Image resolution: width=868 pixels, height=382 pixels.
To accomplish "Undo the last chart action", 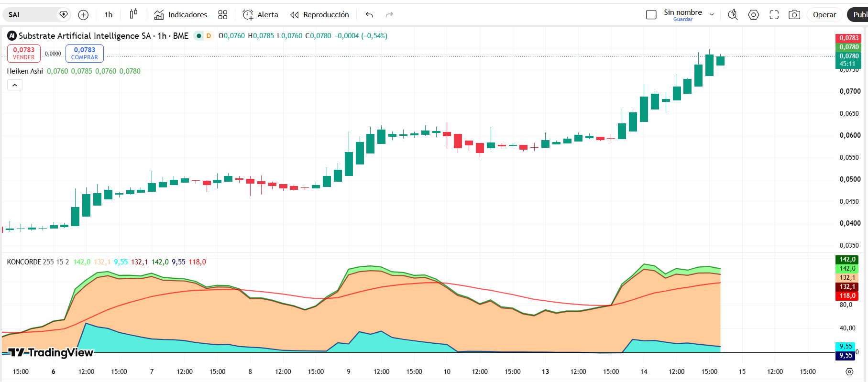I will coord(369,15).
